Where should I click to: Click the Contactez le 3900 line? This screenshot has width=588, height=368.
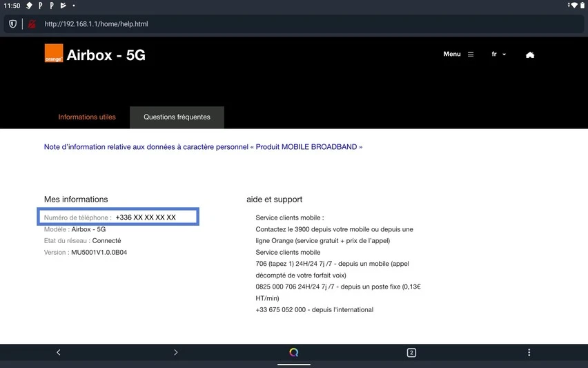[335, 229]
